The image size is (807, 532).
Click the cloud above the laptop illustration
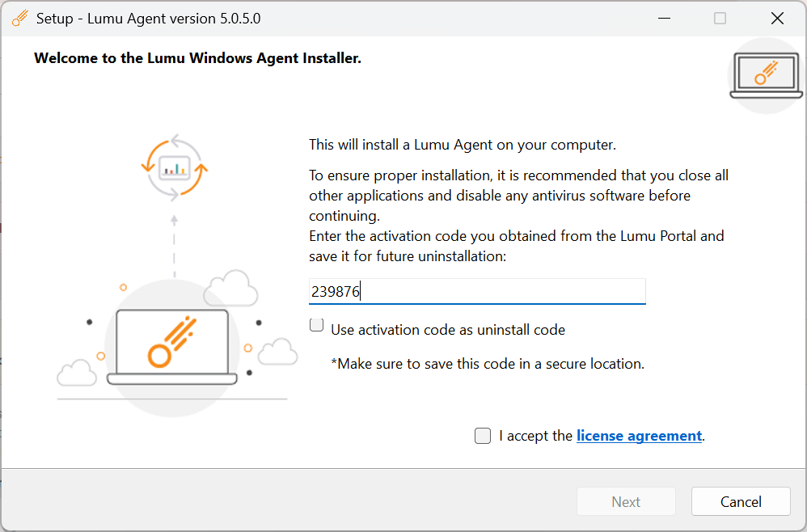tap(230, 288)
